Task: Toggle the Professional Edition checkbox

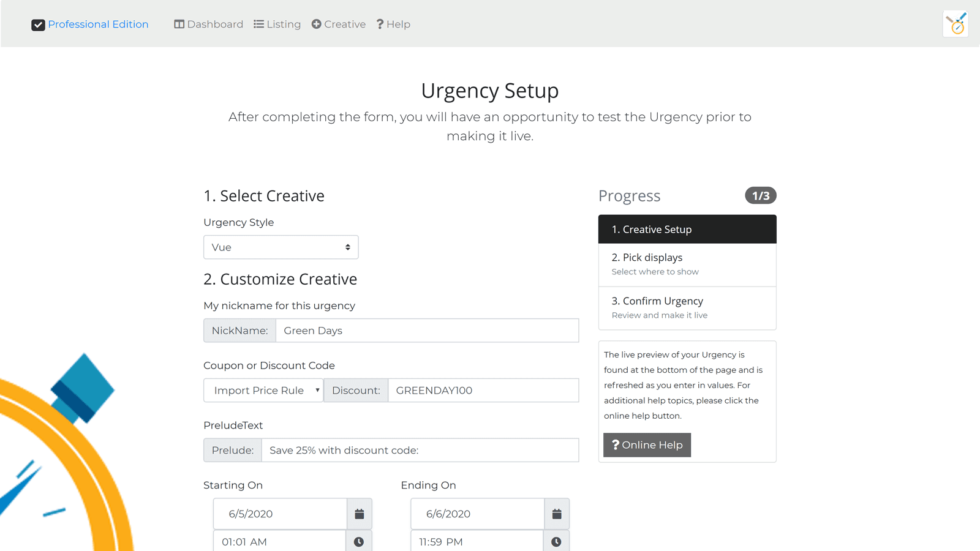Action: tap(39, 24)
